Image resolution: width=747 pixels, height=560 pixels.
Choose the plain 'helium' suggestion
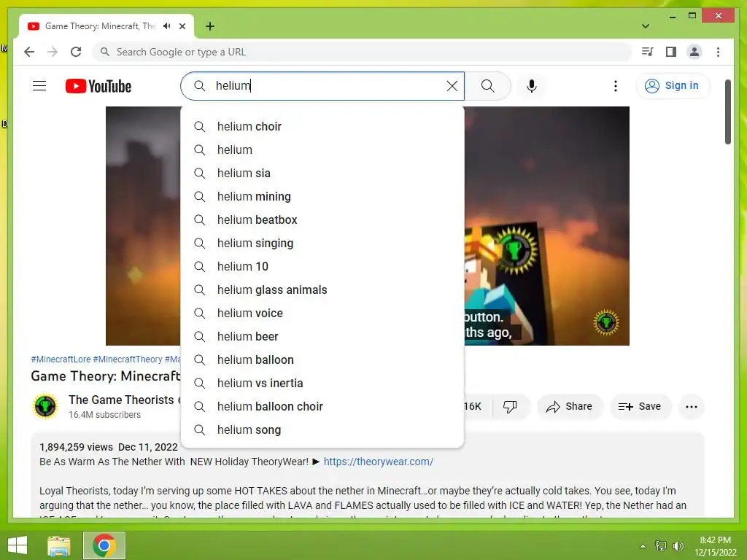(x=322, y=149)
